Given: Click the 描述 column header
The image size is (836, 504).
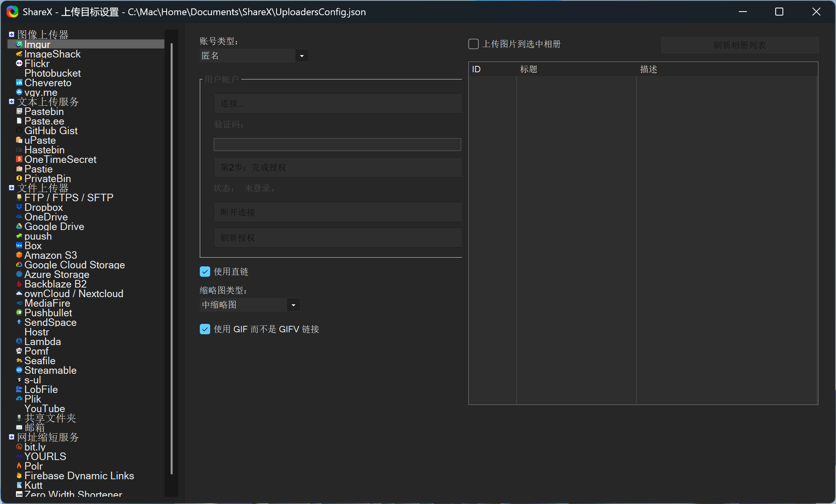Looking at the screenshot, I should (727, 69).
